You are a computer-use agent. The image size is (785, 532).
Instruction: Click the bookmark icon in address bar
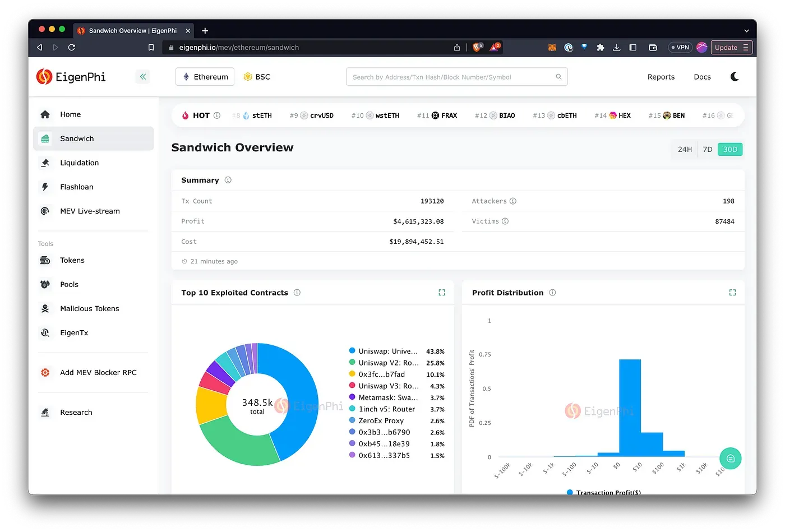151,48
